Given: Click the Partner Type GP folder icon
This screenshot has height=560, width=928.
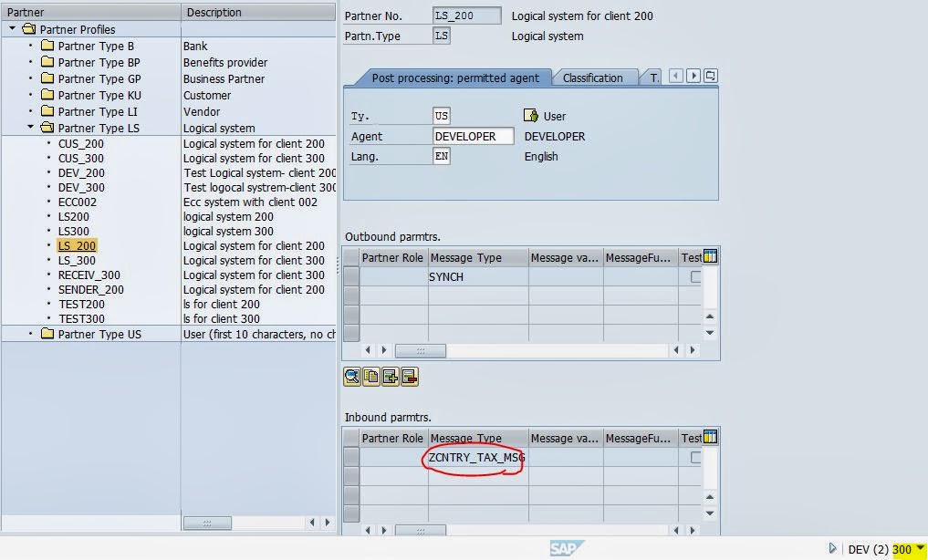Looking at the screenshot, I should click(47, 78).
